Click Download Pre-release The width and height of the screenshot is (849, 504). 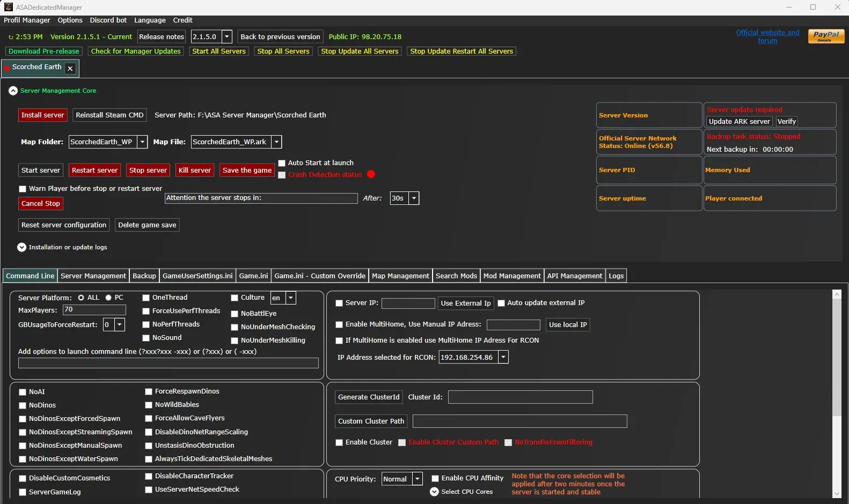(43, 51)
